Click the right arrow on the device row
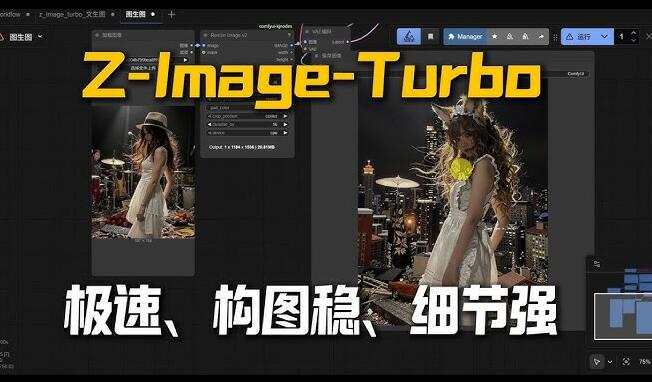Image resolution: width=652 pixels, height=382 pixels. pos(285,133)
